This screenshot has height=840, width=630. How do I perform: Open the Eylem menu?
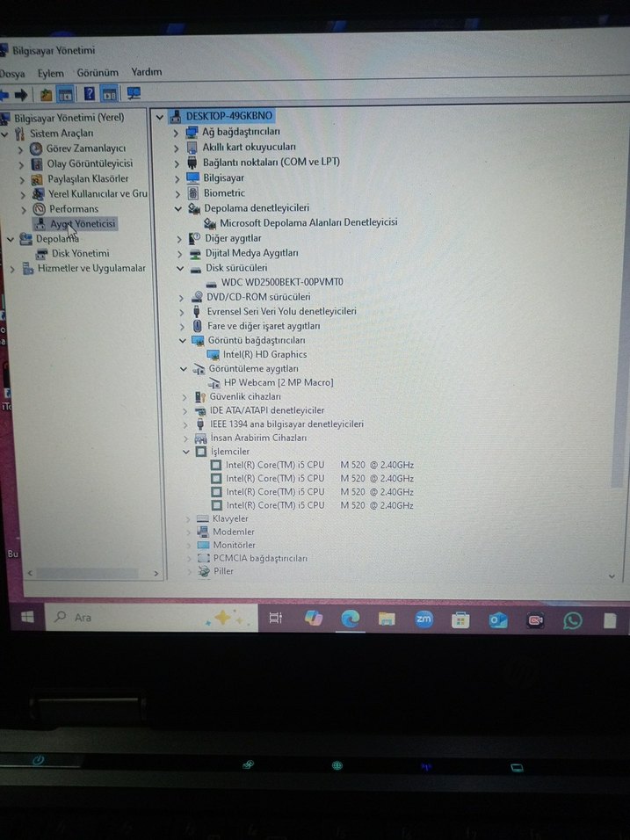[x=50, y=74]
